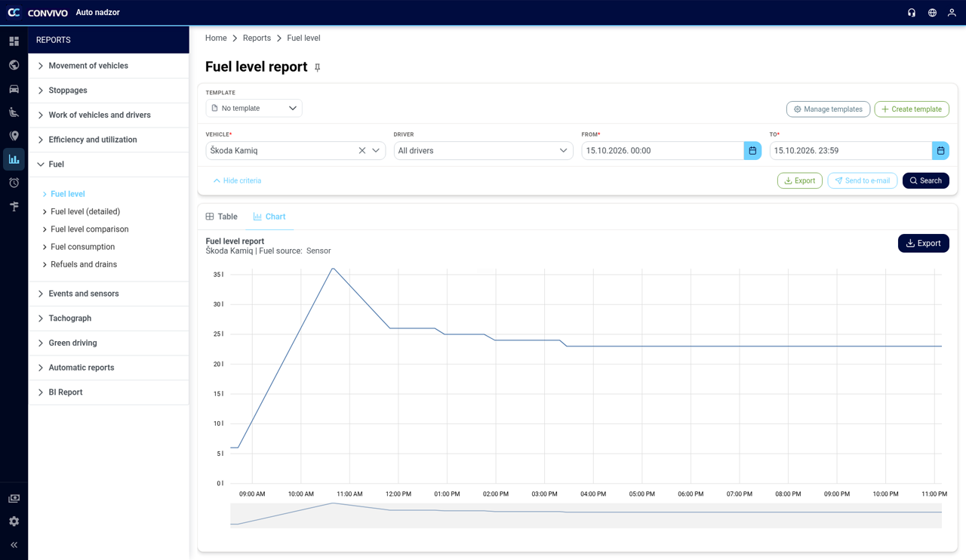This screenshot has width=966, height=560.
Task: Switch to the Table tab
Action: click(x=222, y=217)
